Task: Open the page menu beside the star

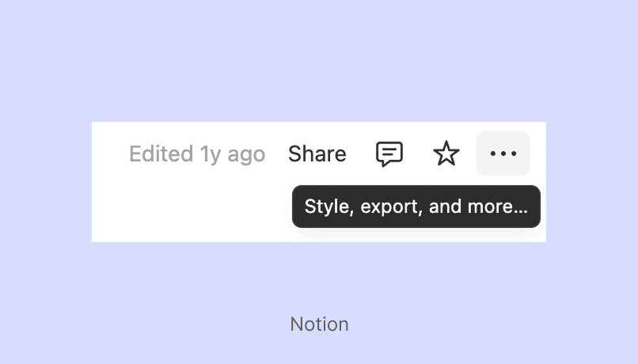Action: [503, 154]
